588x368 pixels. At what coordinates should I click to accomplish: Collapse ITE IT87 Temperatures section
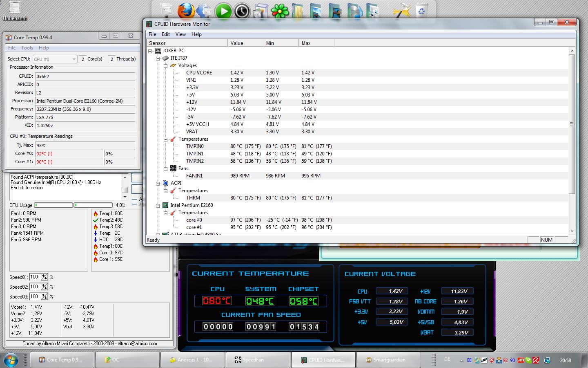click(x=166, y=139)
